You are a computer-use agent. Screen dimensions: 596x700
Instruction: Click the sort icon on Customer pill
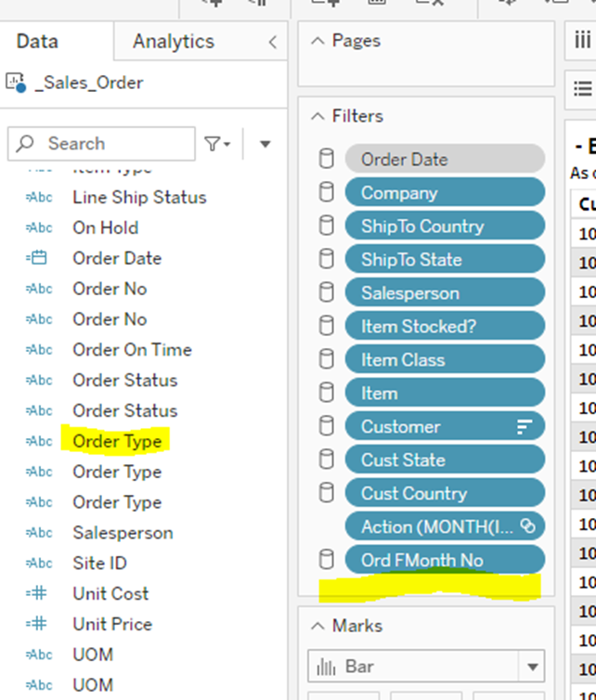pyautogui.click(x=525, y=427)
